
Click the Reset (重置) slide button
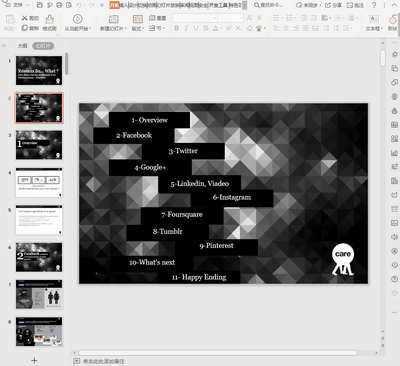[x=157, y=18]
